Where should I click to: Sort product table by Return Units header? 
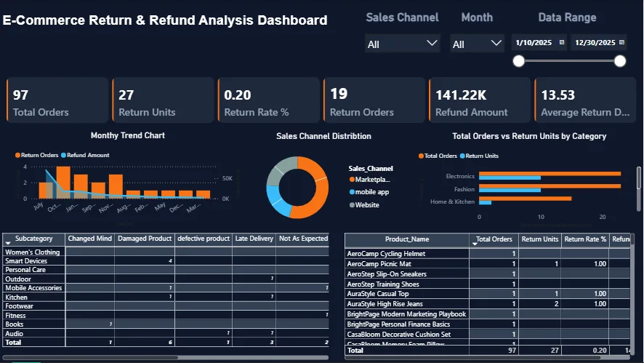[539, 239]
